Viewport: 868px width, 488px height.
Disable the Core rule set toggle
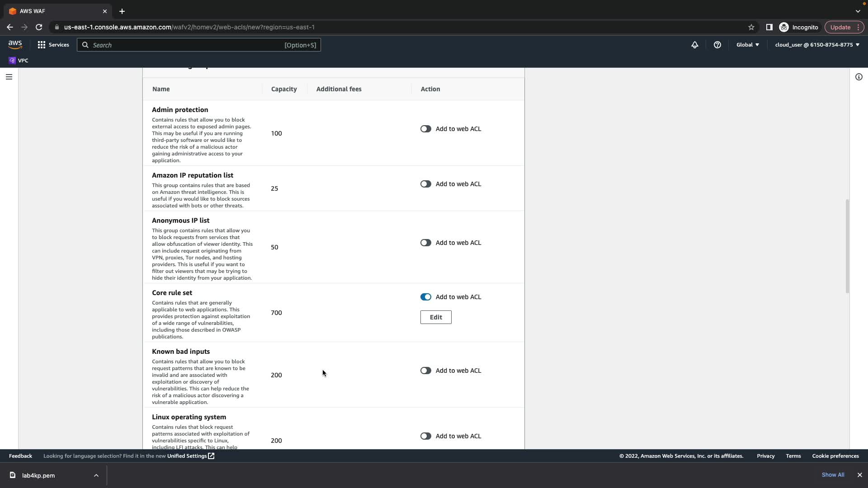(425, 297)
